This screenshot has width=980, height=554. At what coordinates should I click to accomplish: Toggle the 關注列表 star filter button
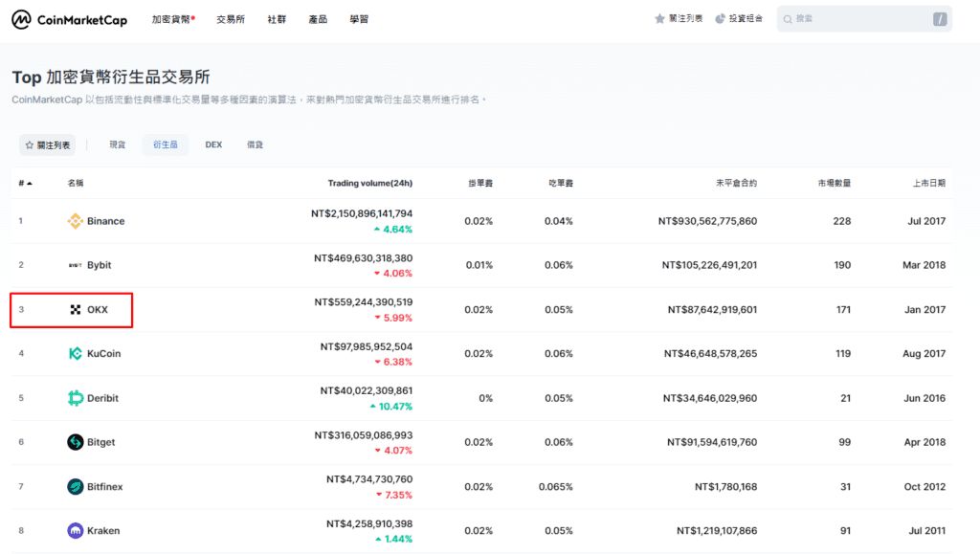tap(48, 144)
